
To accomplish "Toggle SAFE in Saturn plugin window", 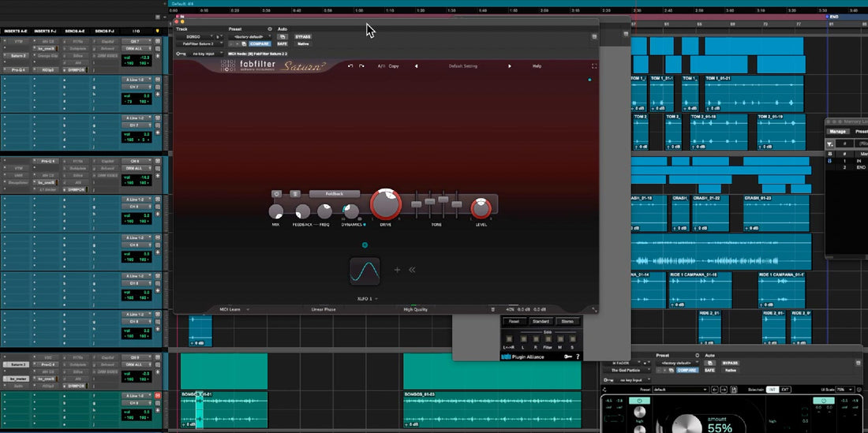I will 282,43.
